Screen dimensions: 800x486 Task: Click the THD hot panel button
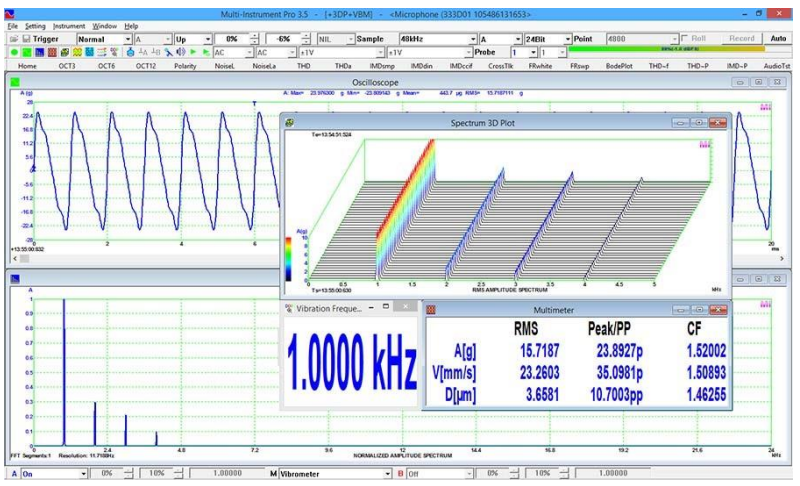point(302,65)
